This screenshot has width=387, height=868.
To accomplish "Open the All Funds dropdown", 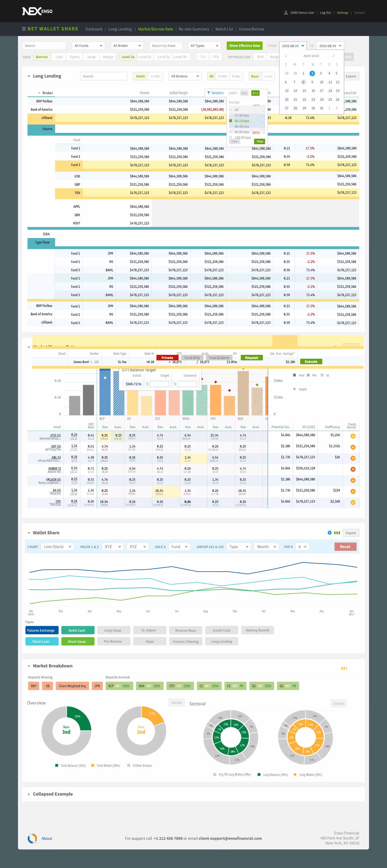I will [x=88, y=46].
